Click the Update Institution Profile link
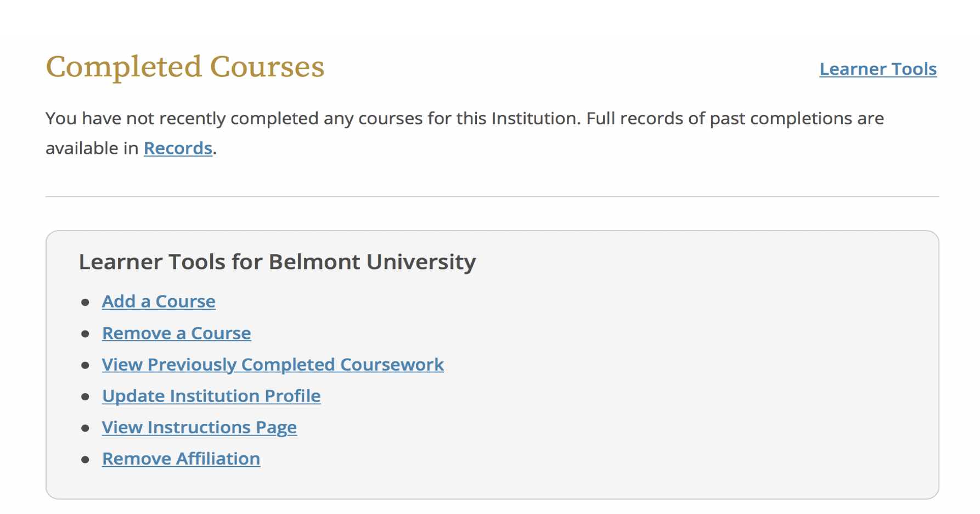This screenshot has width=980, height=514. pyautogui.click(x=211, y=396)
